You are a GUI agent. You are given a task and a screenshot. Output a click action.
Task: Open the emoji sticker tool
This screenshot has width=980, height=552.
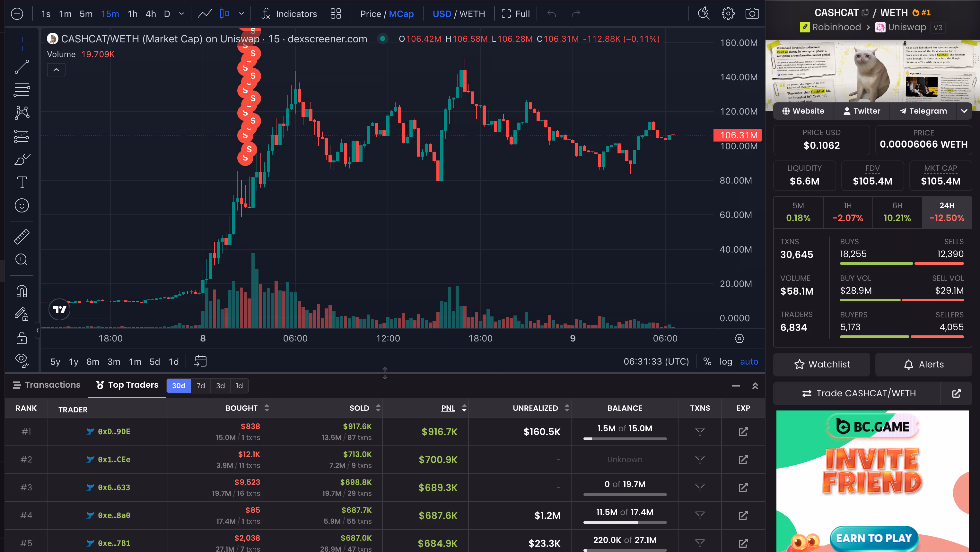(x=22, y=206)
